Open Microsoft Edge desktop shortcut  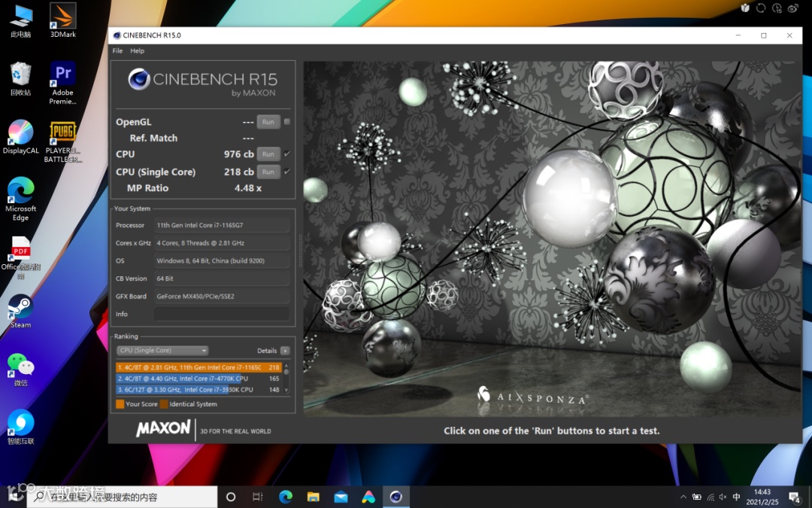21,199
